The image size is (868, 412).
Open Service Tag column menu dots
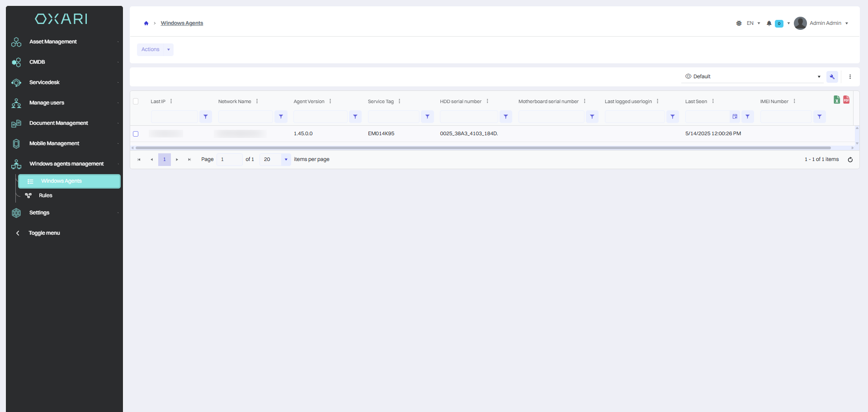(x=400, y=101)
